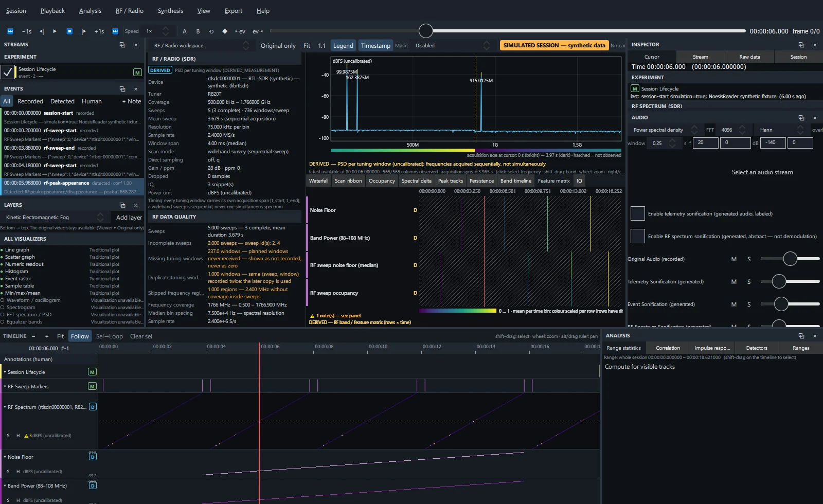Image resolution: width=823 pixels, height=504 pixels.
Task: Open the Power spectral density dropdown
Action: (x=665, y=130)
